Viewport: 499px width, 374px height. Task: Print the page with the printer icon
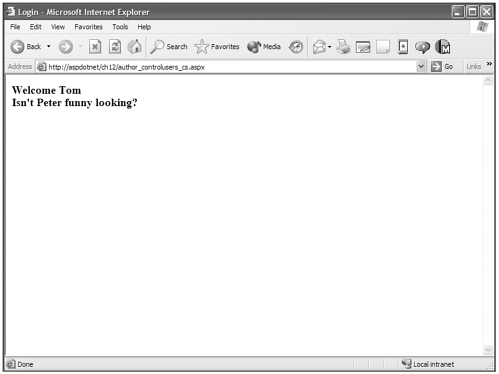[343, 47]
